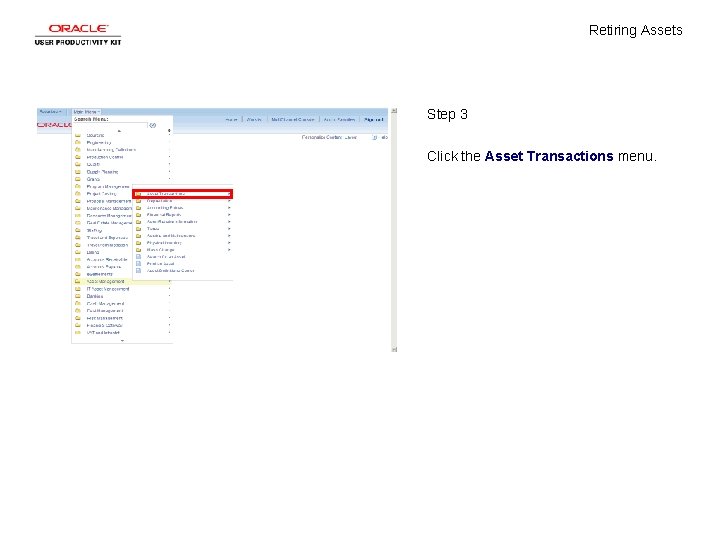Click the Banking folder icon

[78, 296]
